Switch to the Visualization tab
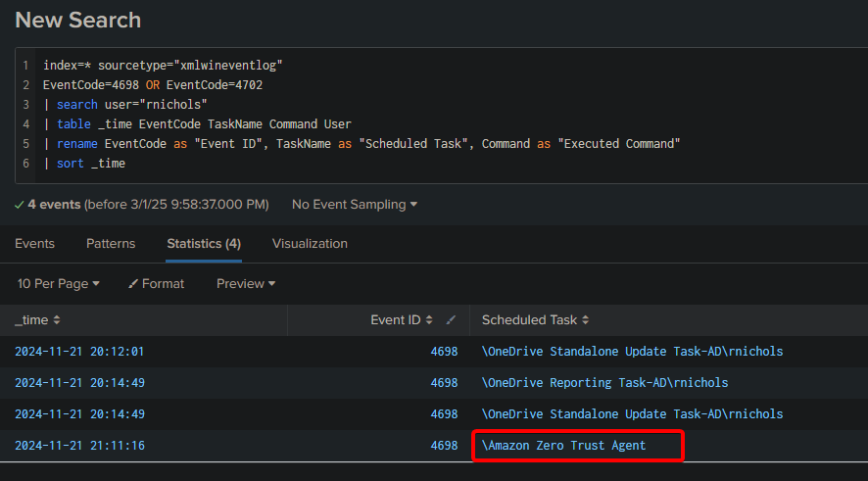Viewport: 868px width, 481px height. point(310,244)
